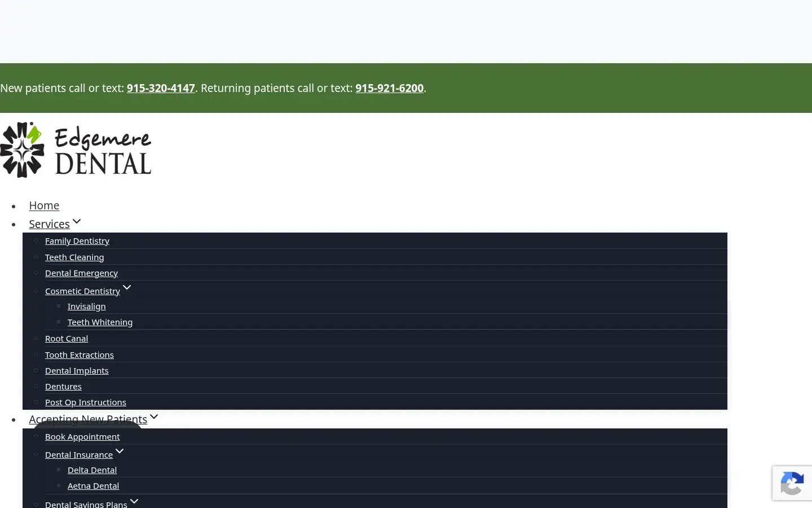Go to Teeth Cleaning service
Image resolution: width=812 pixels, height=508 pixels.
pyautogui.click(x=74, y=257)
